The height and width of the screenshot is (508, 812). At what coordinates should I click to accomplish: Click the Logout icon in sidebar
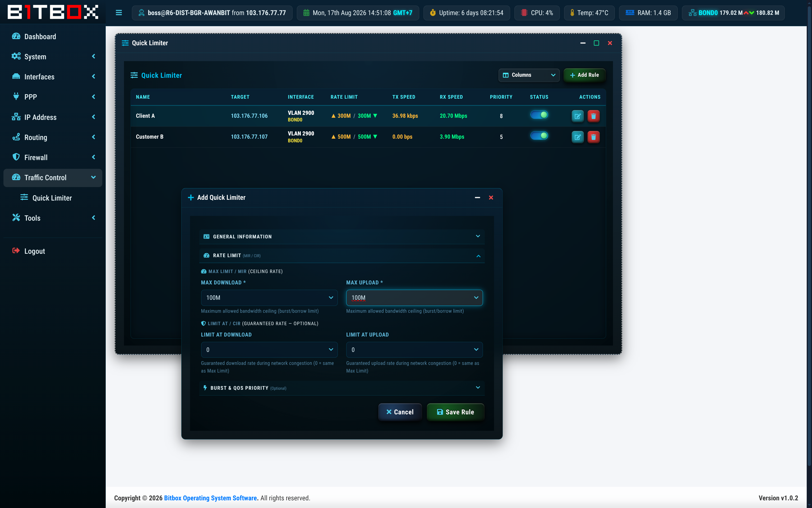click(16, 251)
